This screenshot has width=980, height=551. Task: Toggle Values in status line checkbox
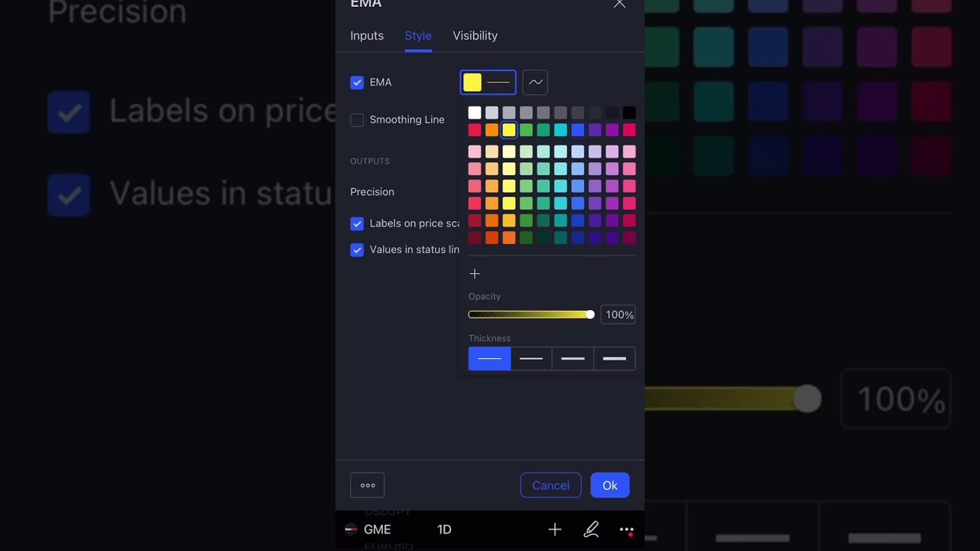click(357, 250)
